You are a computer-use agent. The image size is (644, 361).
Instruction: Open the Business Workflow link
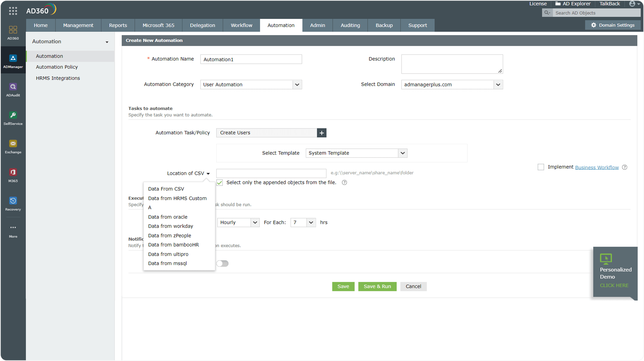(597, 167)
